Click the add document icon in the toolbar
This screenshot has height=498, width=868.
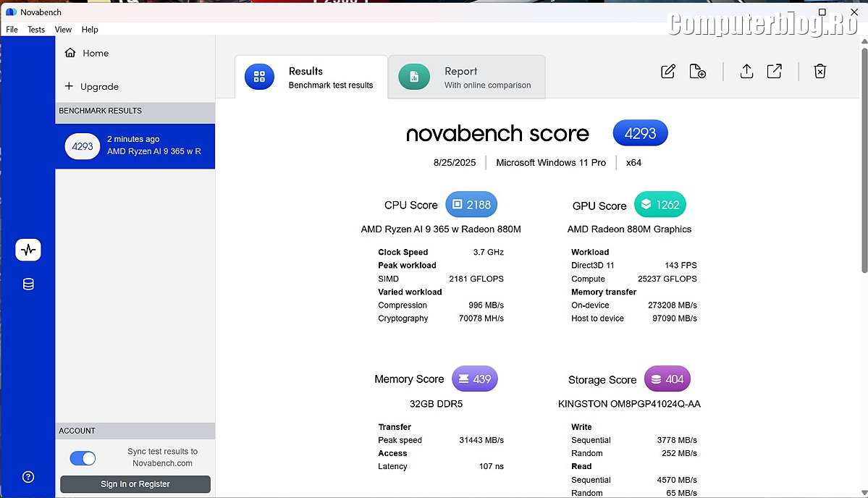click(x=697, y=72)
